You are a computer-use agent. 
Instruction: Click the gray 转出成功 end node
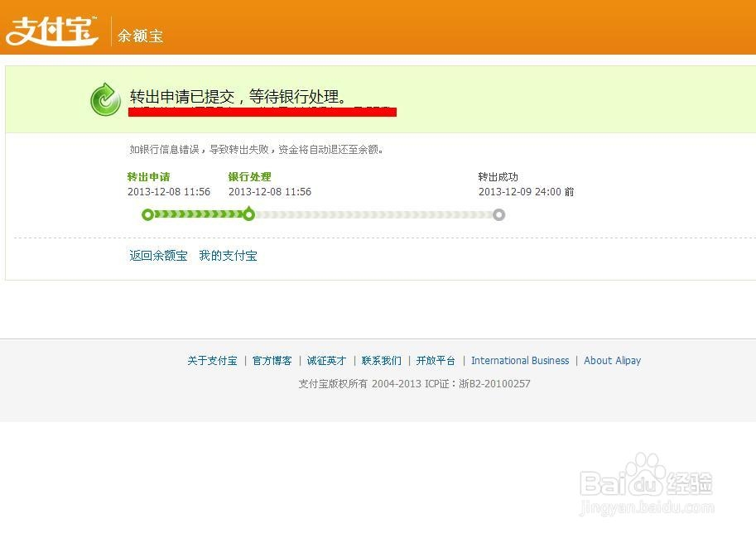point(499,214)
